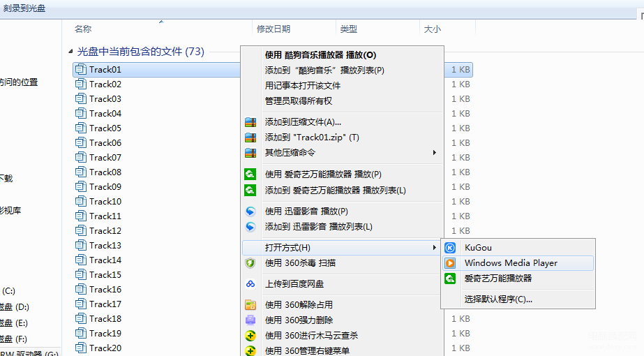Select the file named Track14
Screen dimensions: 644x356
click(105, 260)
